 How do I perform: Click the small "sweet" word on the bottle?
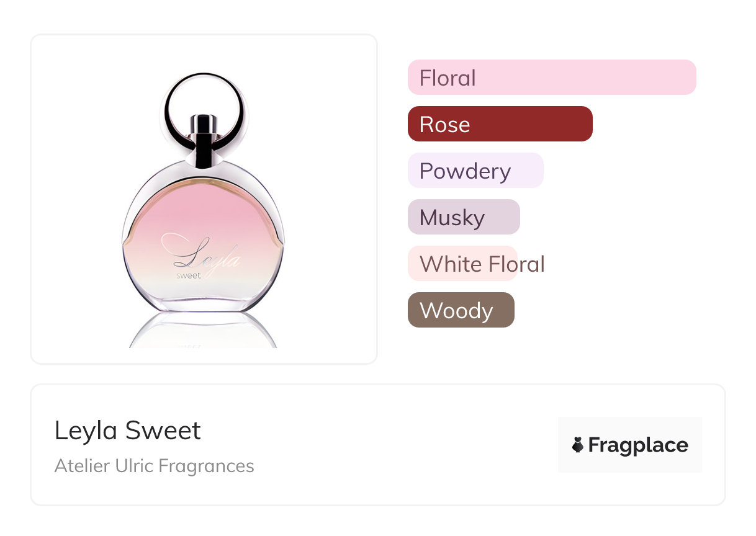pyautogui.click(x=188, y=275)
